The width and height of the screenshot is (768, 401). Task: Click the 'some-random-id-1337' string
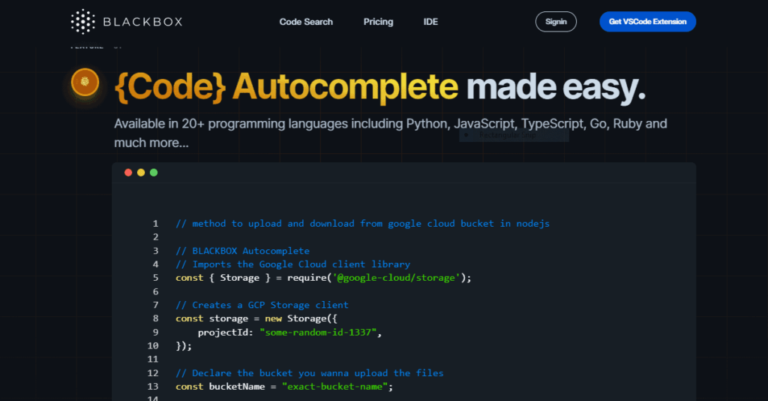pyautogui.click(x=318, y=332)
